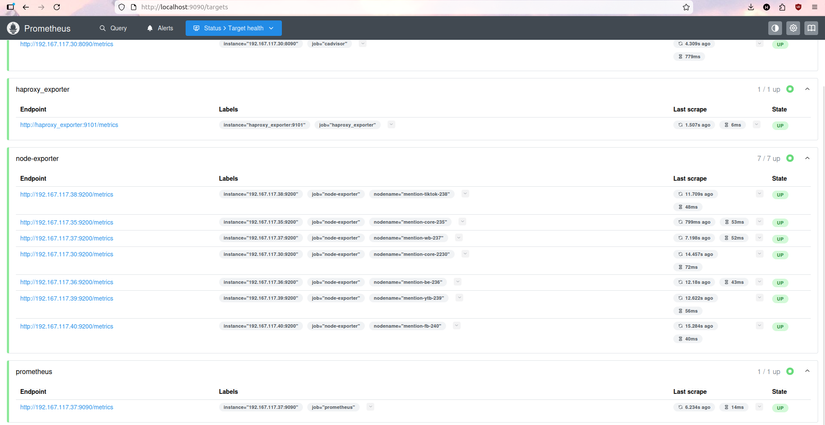Screen dimensions: 825x425
Task: Go back with the browser back arrow
Action: [26, 7]
